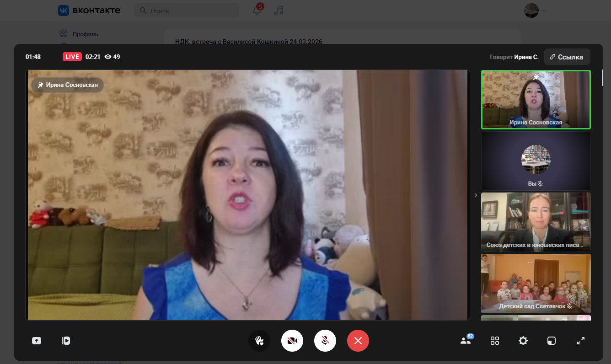Click the screen share icon
The width and height of the screenshot is (611, 364).
pos(37,341)
